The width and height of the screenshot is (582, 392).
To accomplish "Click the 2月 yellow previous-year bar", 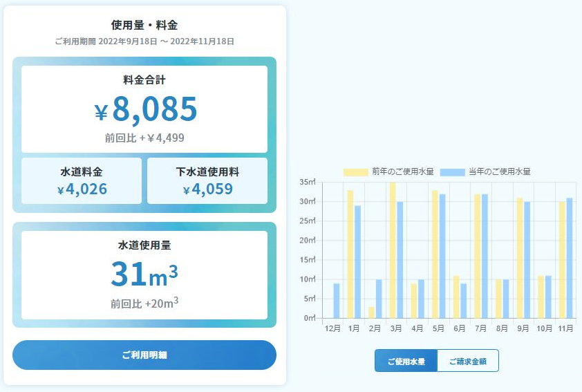I will (x=371, y=312).
